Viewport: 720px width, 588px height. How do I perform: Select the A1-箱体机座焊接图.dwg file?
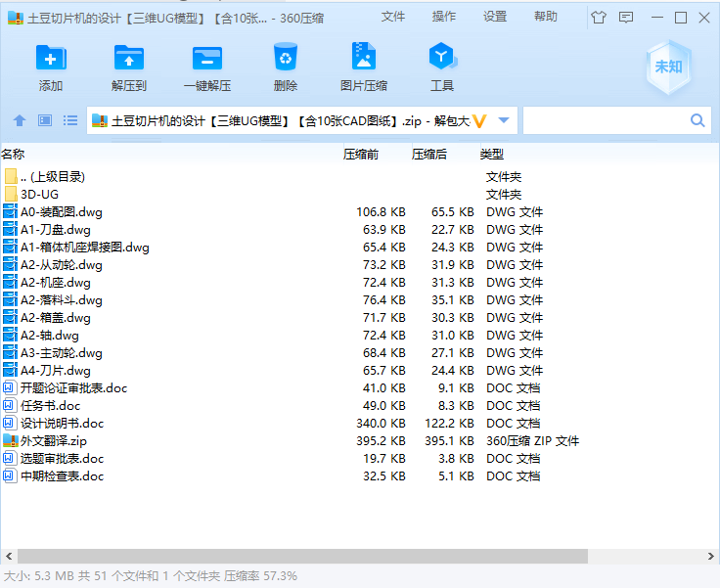tap(85, 247)
